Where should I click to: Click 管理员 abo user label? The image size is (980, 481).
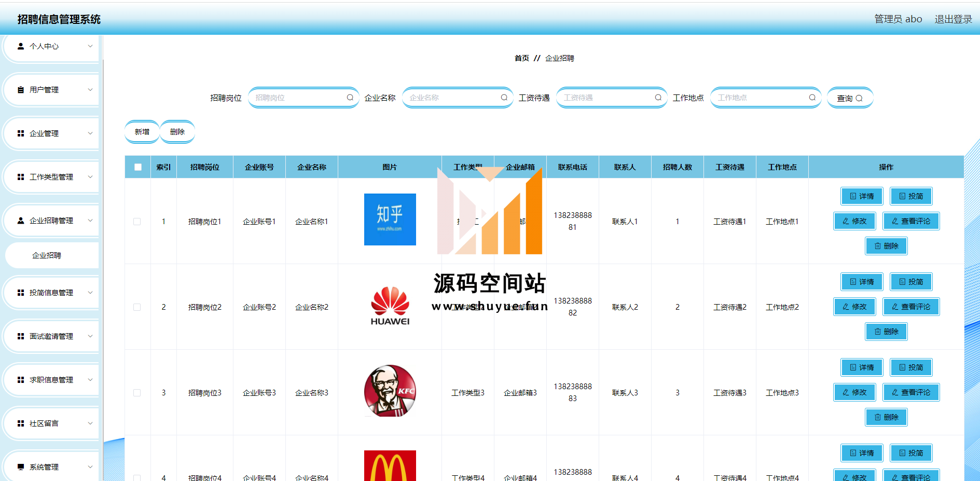[898, 19]
